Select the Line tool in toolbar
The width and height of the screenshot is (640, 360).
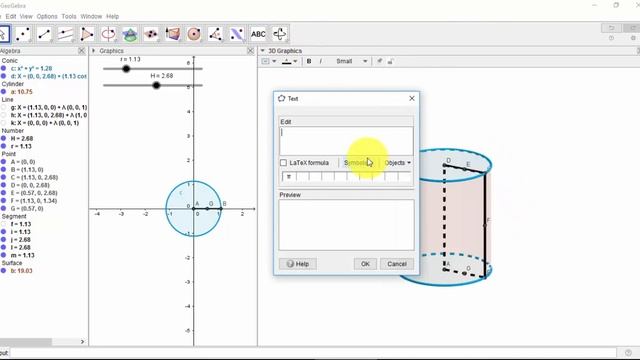click(44, 34)
